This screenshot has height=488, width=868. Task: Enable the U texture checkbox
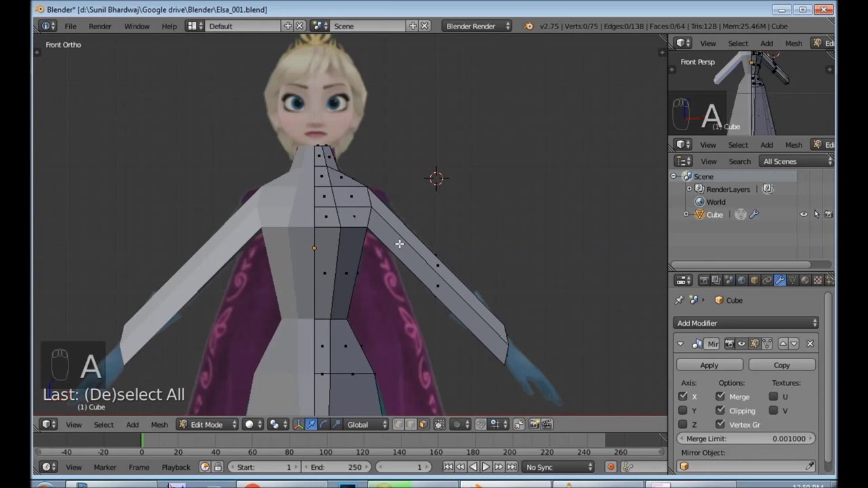point(773,396)
